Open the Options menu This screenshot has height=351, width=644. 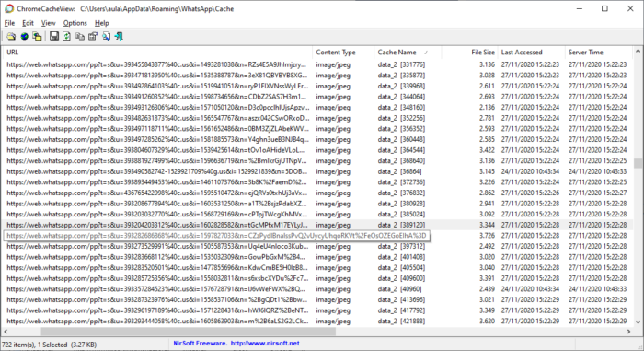click(75, 23)
